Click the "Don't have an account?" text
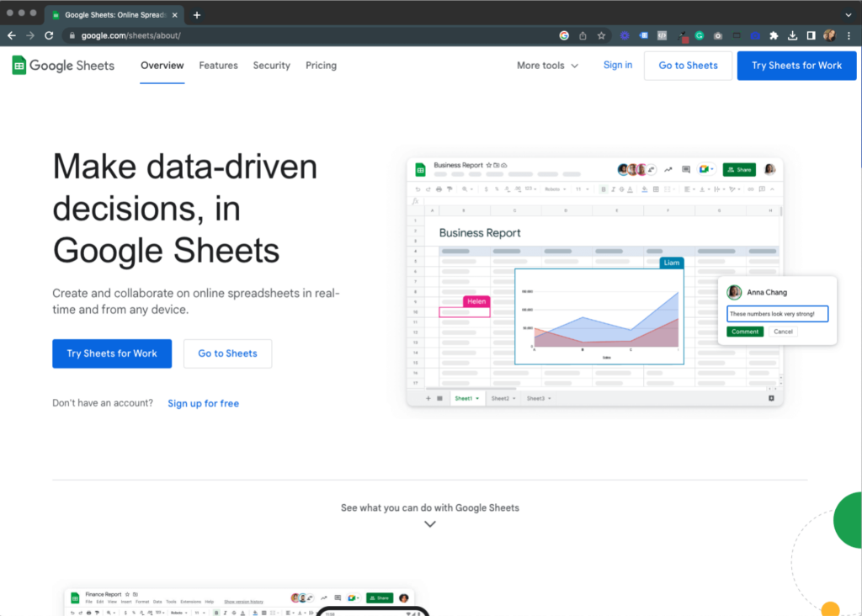This screenshot has height=616, width=862. pos(103,403)
